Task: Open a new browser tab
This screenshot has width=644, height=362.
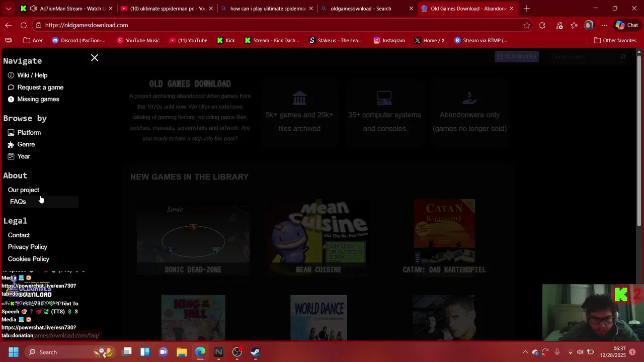Action: [527, 9]
